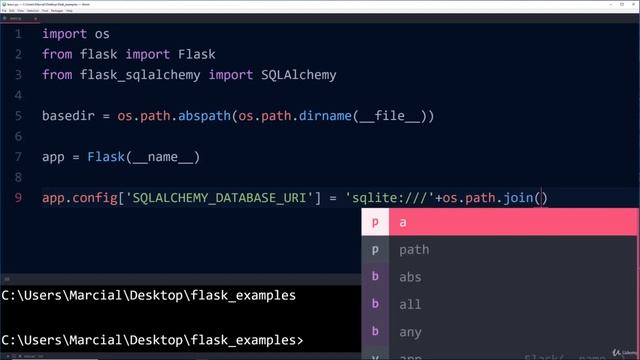Select the 'any' autocomplete suggestion

pos(500,331)
